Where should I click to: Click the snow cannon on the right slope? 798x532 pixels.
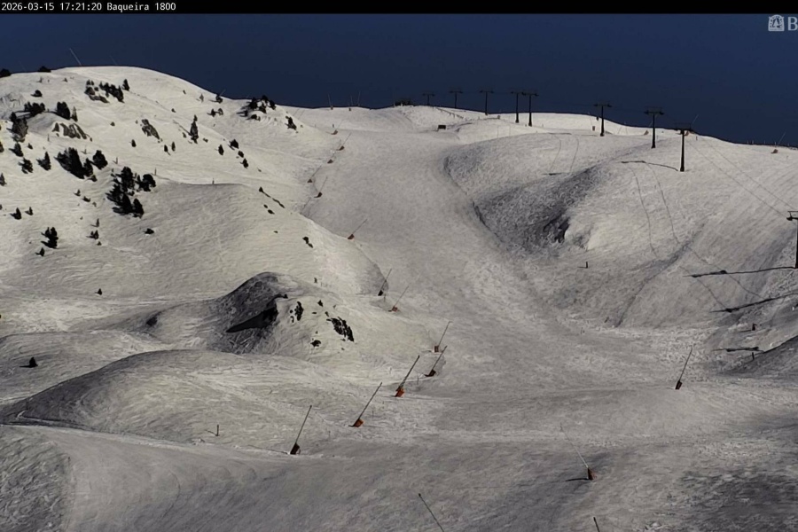[x=680, y=379]
